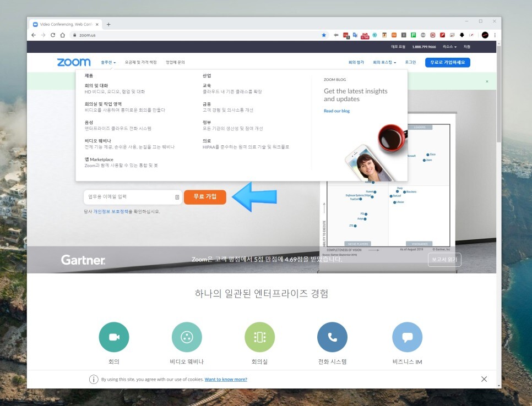The height and width of the screenshot is (406, 532).
Task: Click the blue bookmark star
Action: (324, 35)
